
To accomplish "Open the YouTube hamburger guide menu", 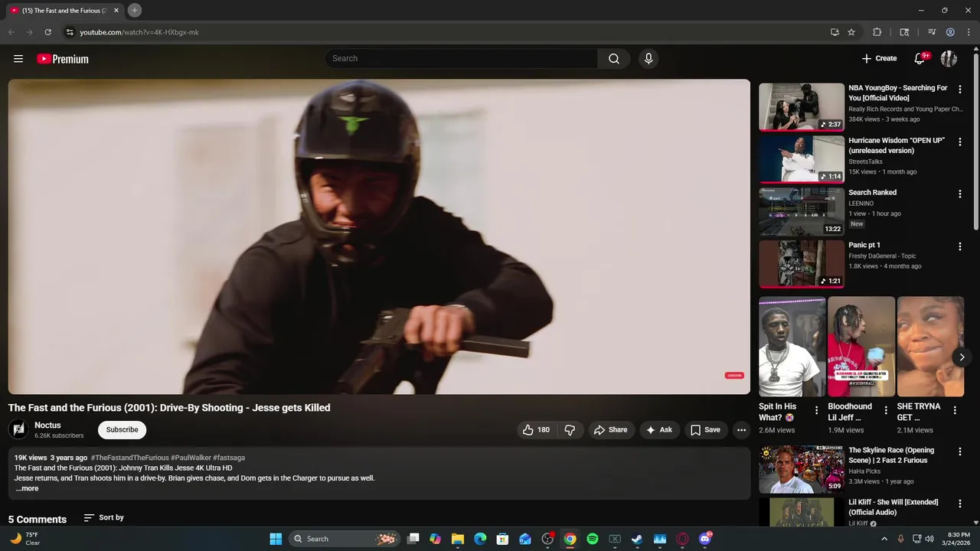I will [x=18, y=59].
